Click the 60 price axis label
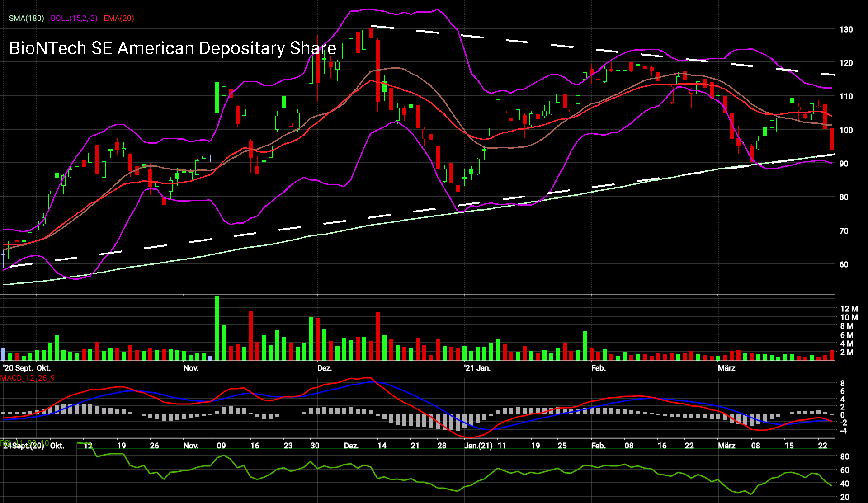Viewport: 868px width, 503px height. point(844,264)
